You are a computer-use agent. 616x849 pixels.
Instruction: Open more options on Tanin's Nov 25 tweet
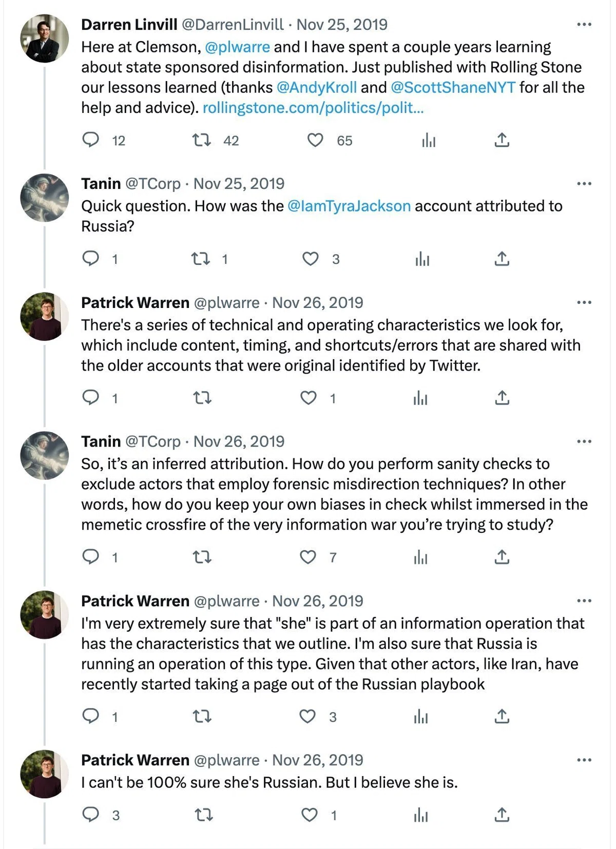[584, 184]
